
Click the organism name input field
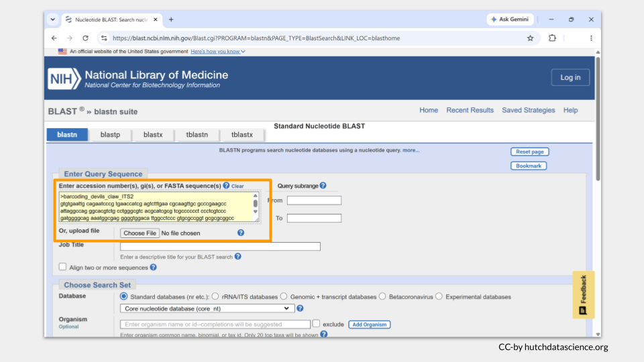click(215, 324)
